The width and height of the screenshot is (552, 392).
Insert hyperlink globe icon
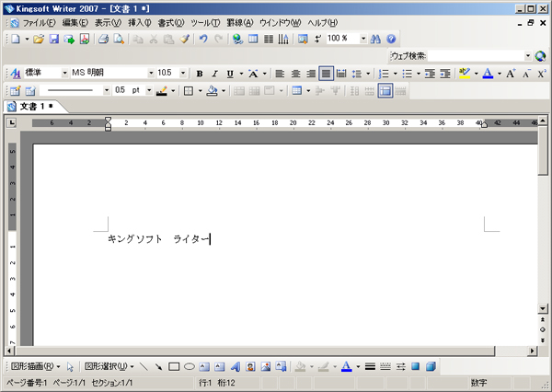click(237, 39)
